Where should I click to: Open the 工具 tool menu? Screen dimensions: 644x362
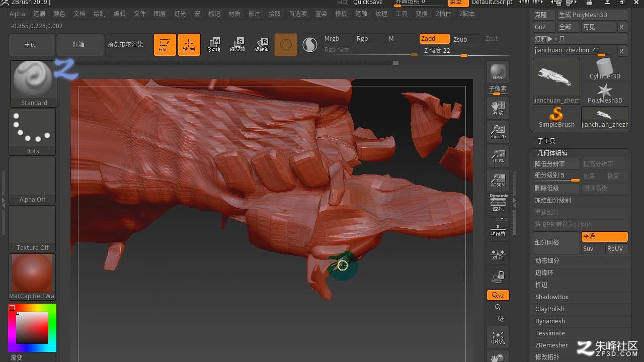[401, 14]
